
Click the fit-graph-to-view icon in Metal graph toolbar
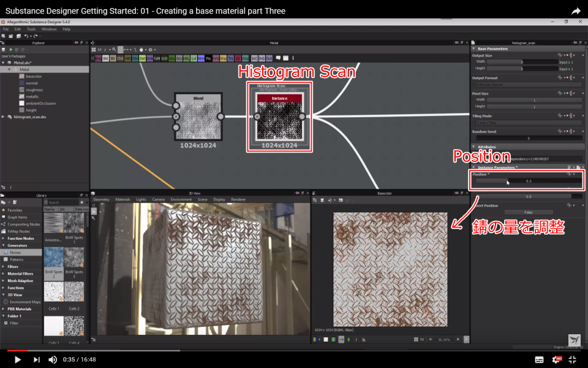94,50
